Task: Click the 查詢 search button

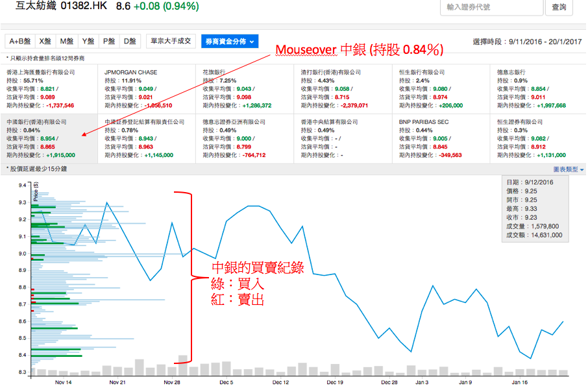Action: pyautogui.click(x=559, y=7)
